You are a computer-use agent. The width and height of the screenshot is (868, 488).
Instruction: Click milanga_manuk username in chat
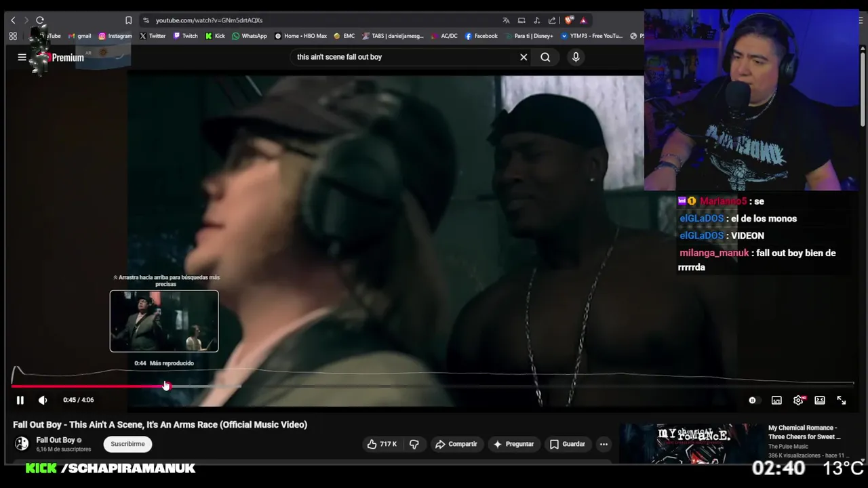point(714,253)
